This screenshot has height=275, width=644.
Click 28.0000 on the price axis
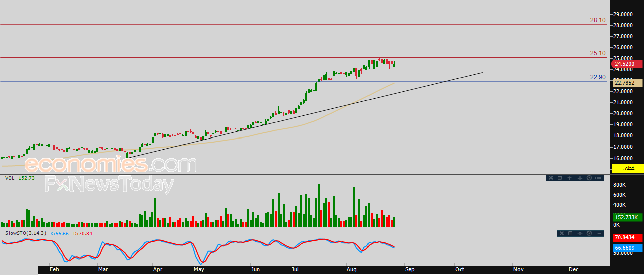(x=623, y=25)
